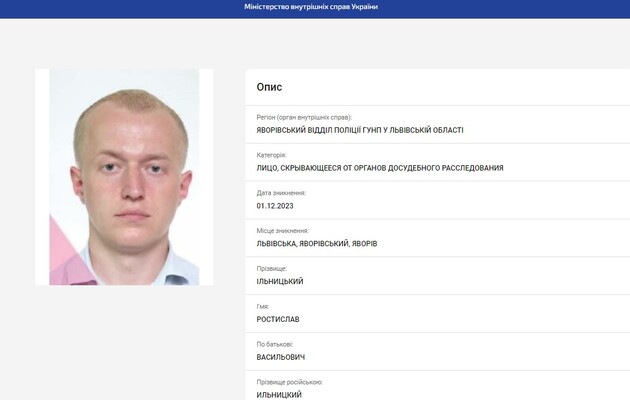The width and height of the screenshot is (630, 400).
Task: Click the По батькові label
Action: coord(275,344)
